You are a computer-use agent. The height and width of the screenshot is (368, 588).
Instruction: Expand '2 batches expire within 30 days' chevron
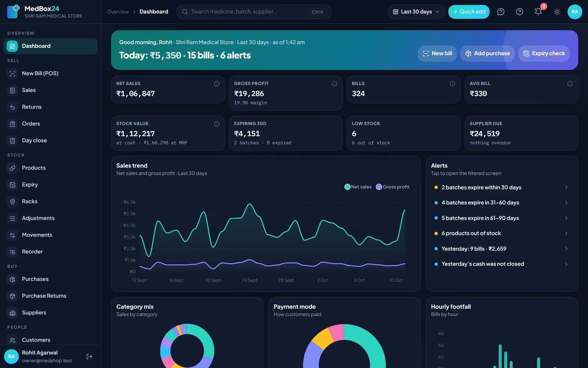(x=566, y=187)
